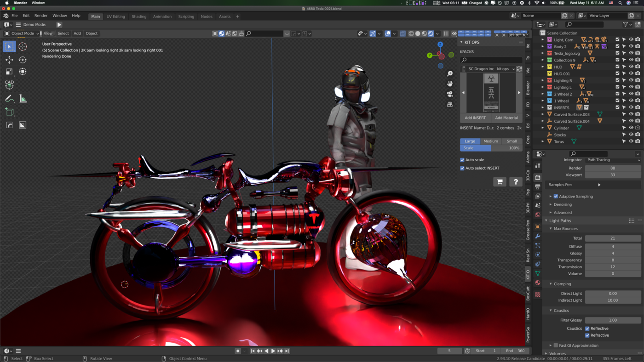Select the Move tool in left toolbar
Viewport: 644px width, 362px height.
[9, 60]
